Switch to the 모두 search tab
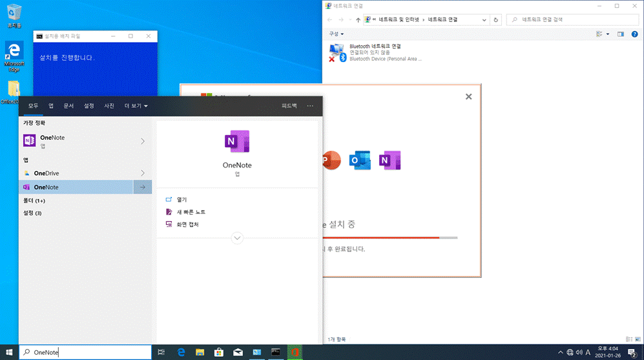The width and height of the screenshot is (644, 360). (34, 106)
